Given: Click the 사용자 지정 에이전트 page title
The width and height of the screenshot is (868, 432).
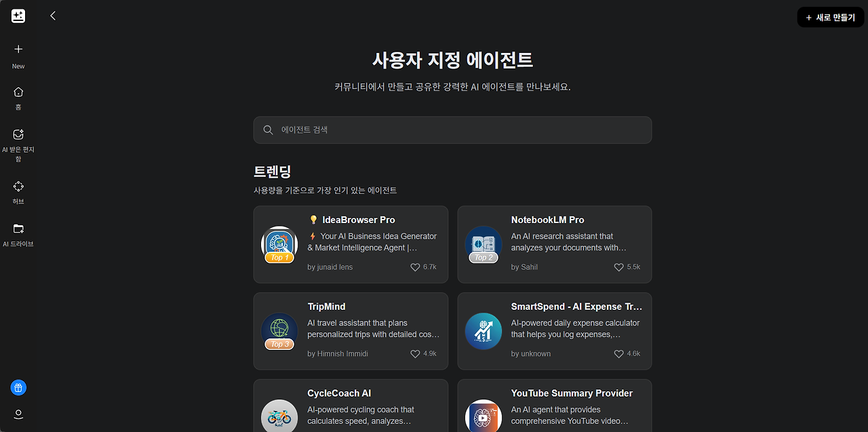Looking at the screenshot, I should tap(452, 60).
